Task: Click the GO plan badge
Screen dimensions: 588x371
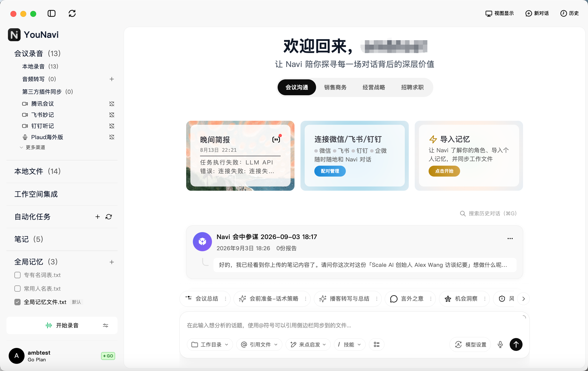Action: click(108, 356)
